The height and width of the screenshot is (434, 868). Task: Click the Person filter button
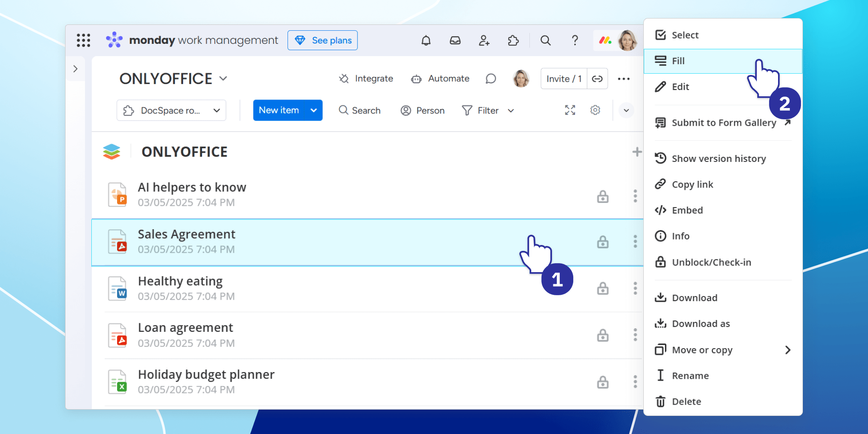click(423, 110)
